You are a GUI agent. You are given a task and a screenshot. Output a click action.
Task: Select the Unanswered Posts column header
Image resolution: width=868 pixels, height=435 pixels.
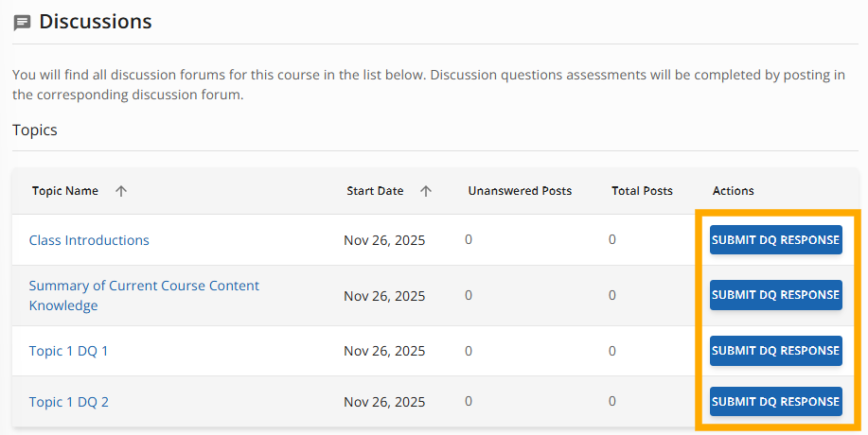520,191
